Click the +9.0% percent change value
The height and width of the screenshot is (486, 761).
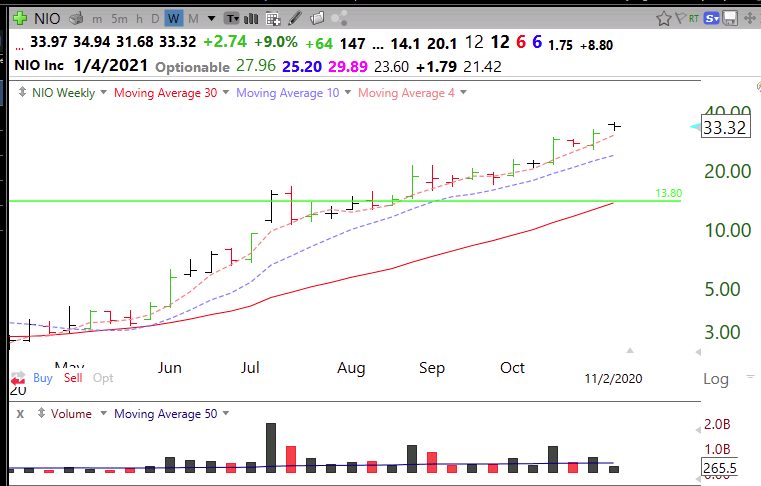(276, 42)
